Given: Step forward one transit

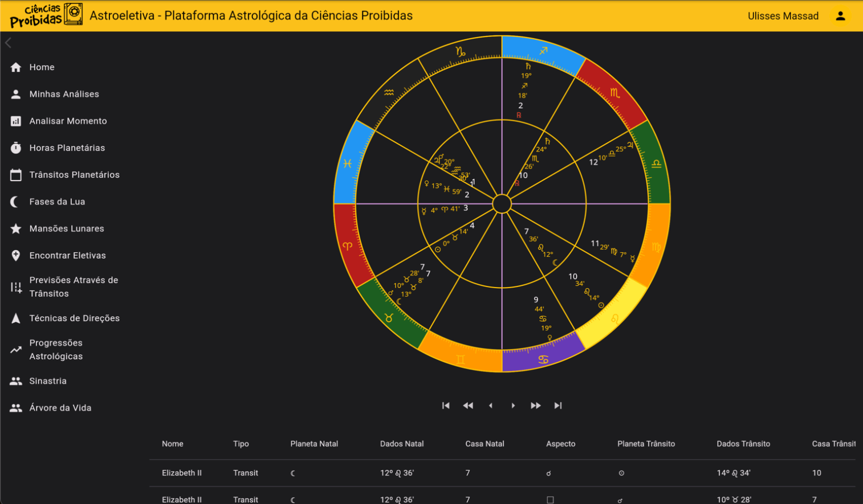Looking at the screenshot, I should click(513, 405).
